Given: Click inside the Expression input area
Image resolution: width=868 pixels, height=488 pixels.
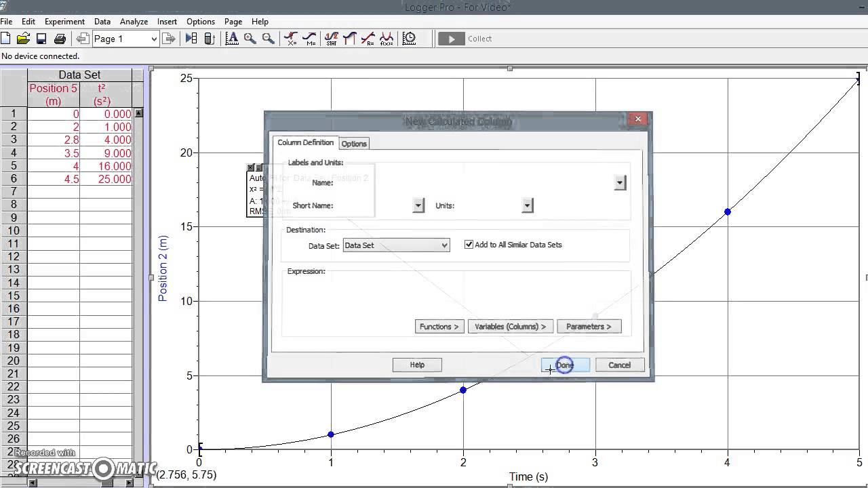Looking at the screenshot, I should tap(456, 297).
